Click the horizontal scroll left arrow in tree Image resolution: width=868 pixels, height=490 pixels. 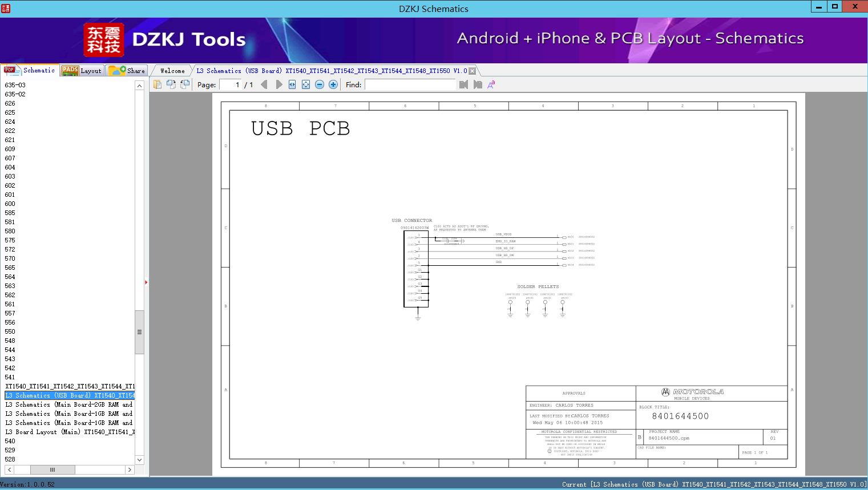click(x=9, y=469)
